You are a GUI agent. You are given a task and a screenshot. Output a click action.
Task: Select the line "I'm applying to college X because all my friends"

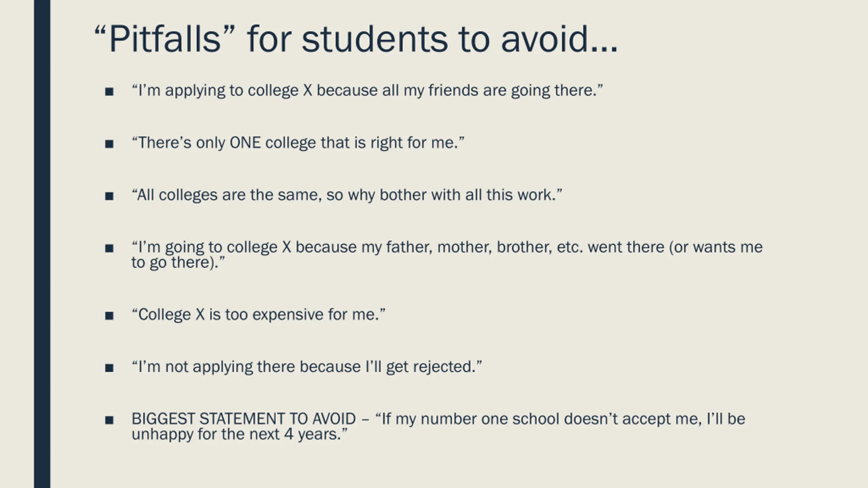pyautogui.click(x=367, y=91)
